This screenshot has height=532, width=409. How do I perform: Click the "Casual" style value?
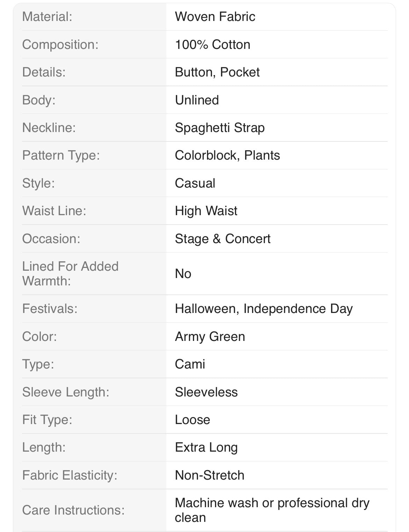[195, 183]
